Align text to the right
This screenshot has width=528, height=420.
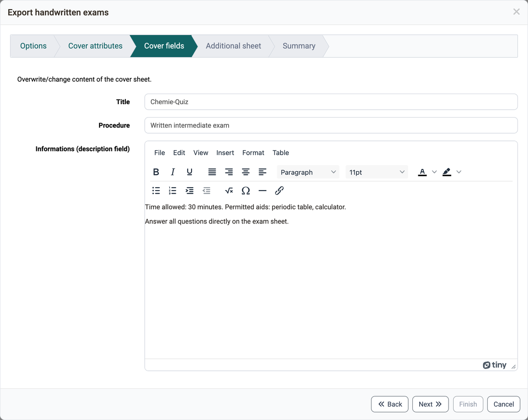(x=229, y=172)
